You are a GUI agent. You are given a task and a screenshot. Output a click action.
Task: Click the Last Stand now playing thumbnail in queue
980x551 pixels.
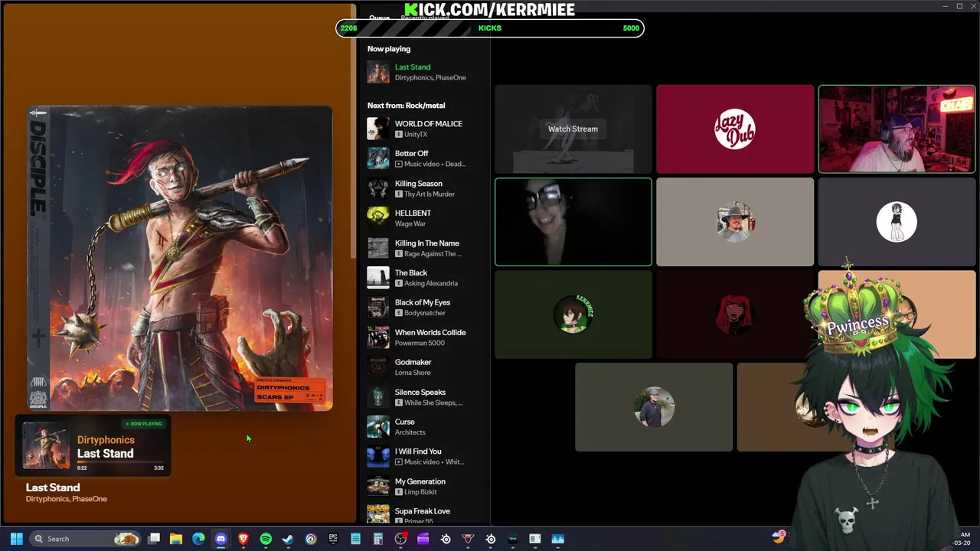(378, 72)
